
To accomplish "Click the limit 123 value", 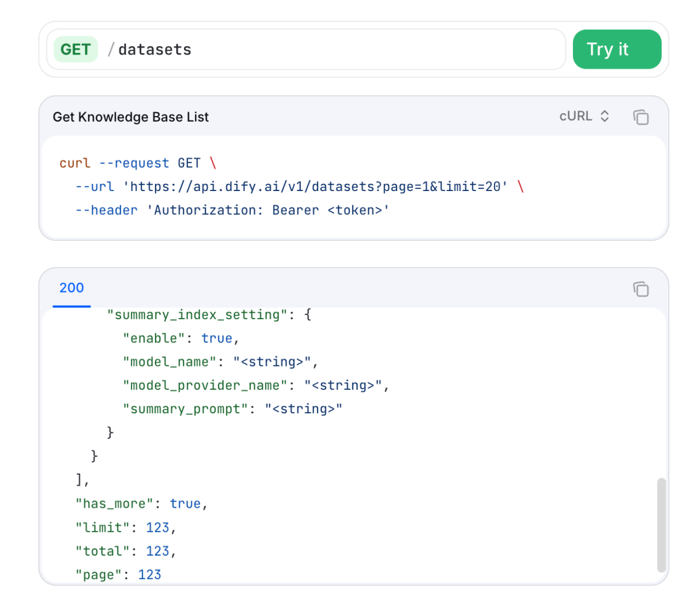I will pos(158,527).
